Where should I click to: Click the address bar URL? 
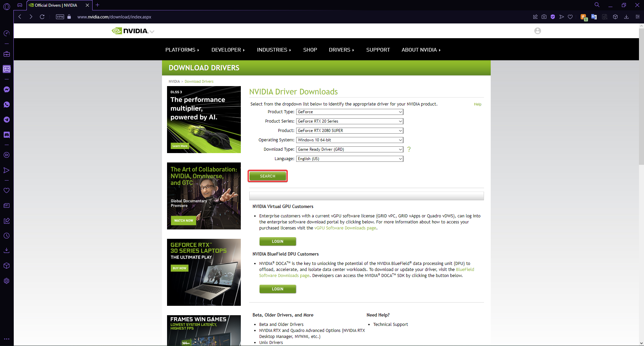click(x=114, y=17)
